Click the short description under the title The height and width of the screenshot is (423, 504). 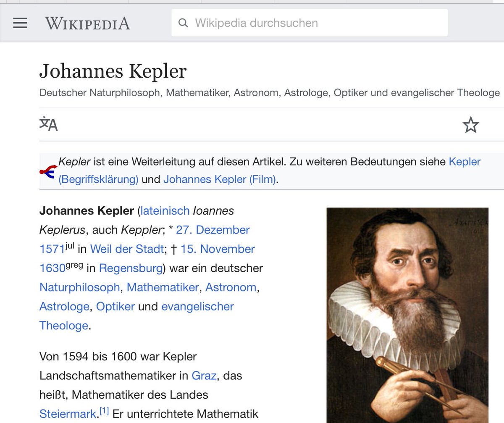270,92
